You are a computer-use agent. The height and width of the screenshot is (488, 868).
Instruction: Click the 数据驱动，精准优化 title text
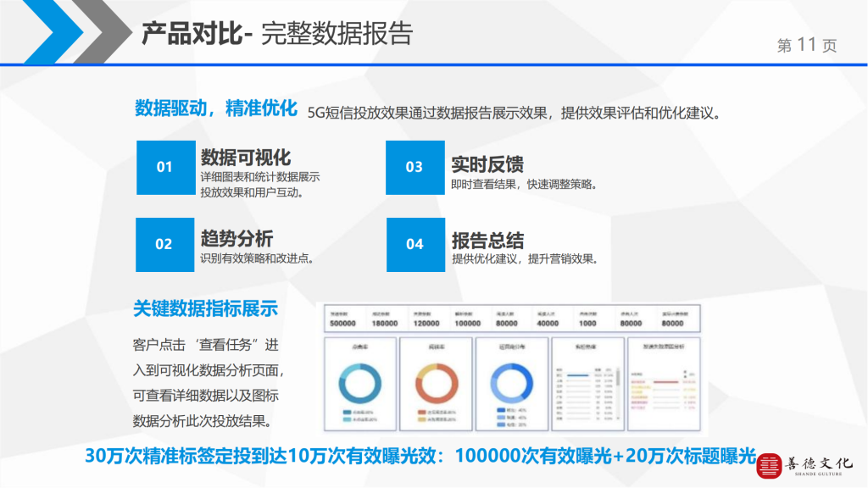tap(215, 108)
